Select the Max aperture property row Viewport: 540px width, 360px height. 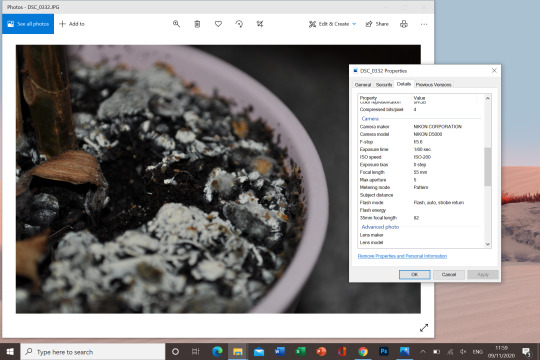[x=421, y=180]
